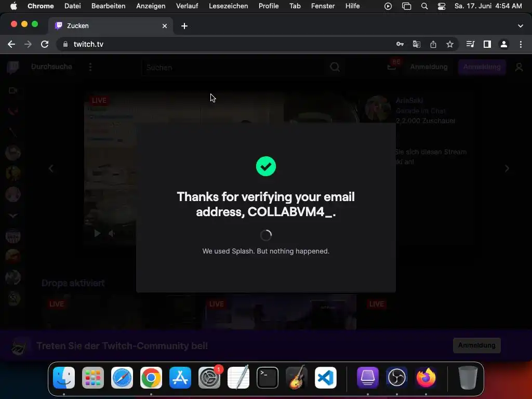Open Spotlight search in menu bar
Viewport: 532px width, 399px height.
(424, 6)
